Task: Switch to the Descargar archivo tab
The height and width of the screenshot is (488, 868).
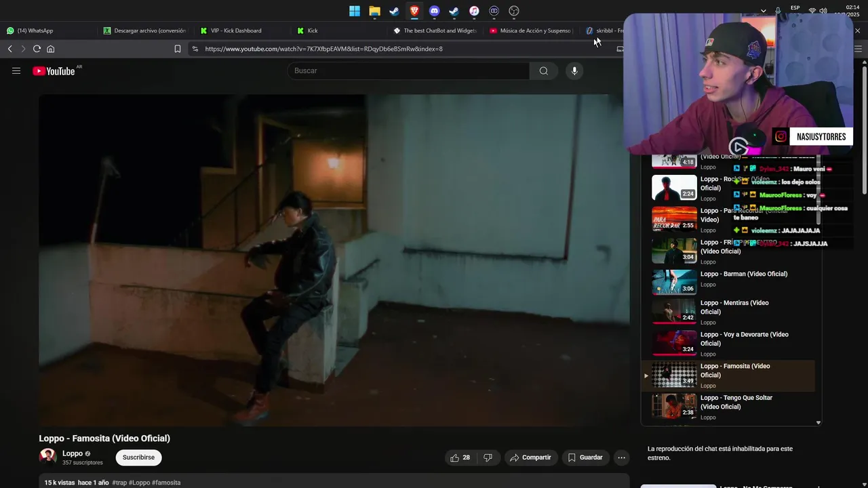Action: click(x=145, y=30)
